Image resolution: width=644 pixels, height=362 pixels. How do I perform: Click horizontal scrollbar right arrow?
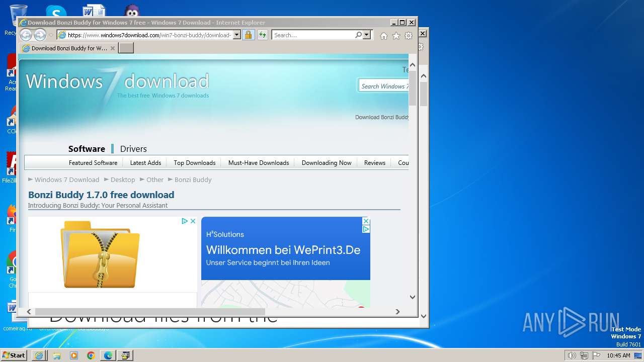(x=397, y=312)
